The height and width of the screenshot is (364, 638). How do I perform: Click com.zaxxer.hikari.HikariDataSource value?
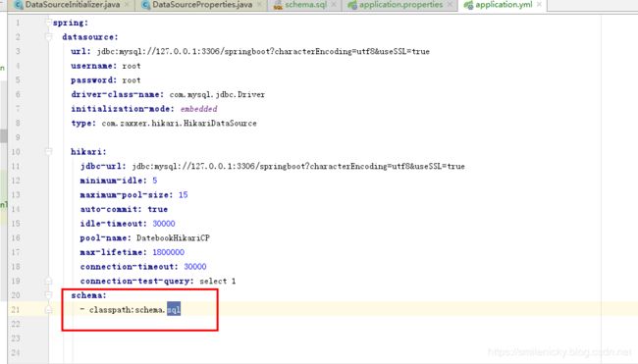click(x=179, y=124)
